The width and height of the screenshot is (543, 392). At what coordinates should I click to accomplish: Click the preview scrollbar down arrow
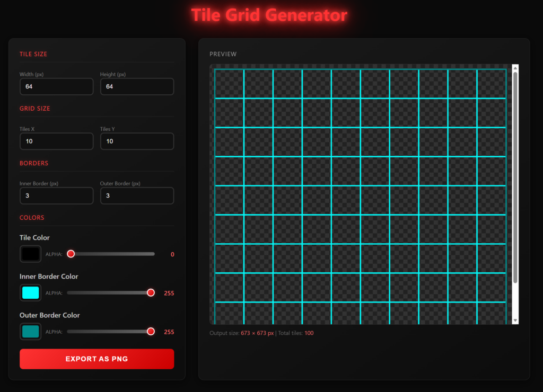click(x=515, y=320)
